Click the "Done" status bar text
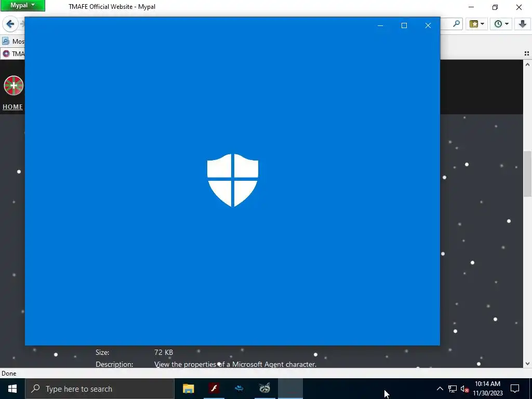 tap(9, 373)
